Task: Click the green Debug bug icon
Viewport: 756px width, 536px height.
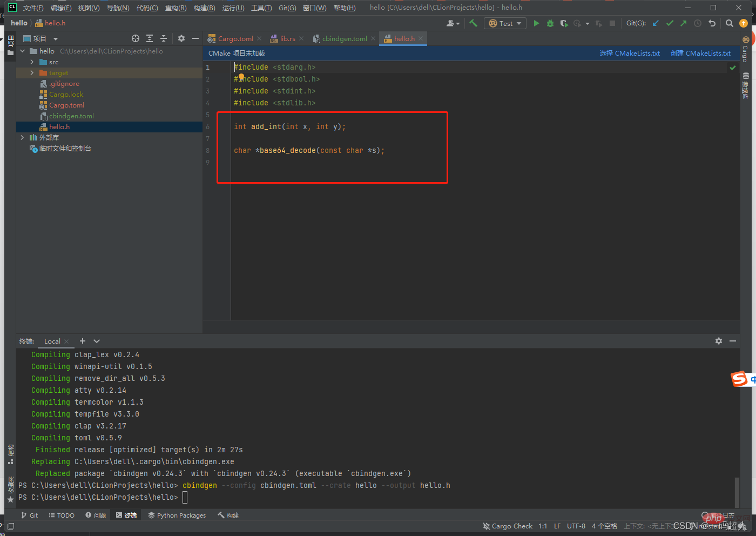Action: [x=550, y=23]
